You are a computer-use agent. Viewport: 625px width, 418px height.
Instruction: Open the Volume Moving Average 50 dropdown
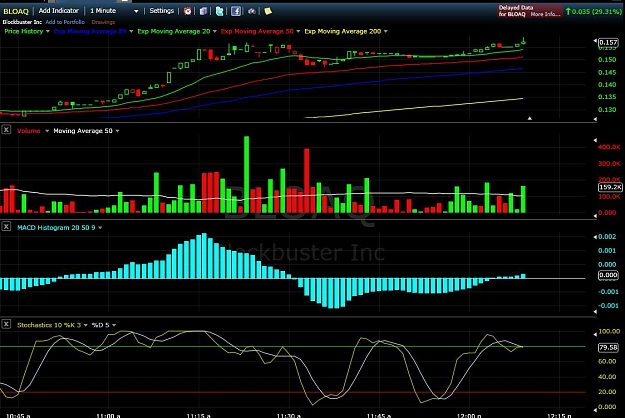[117, 131]
